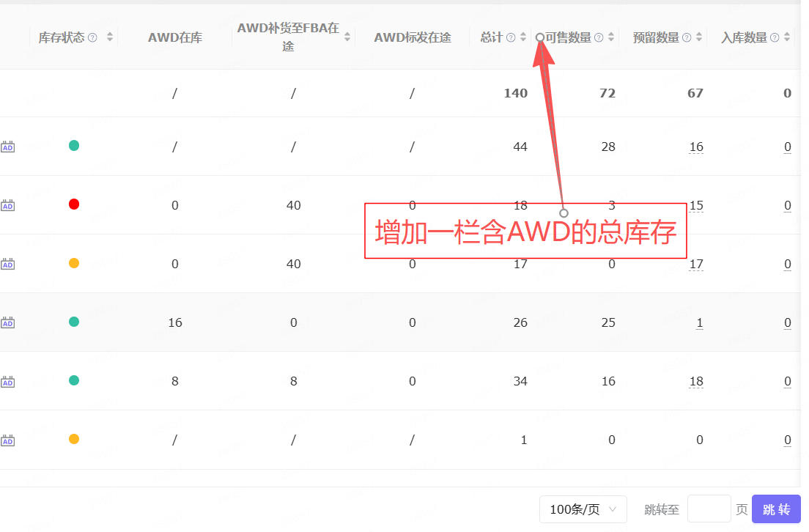Open the underlined reserved quantity 16

click(x=696, y=147)
